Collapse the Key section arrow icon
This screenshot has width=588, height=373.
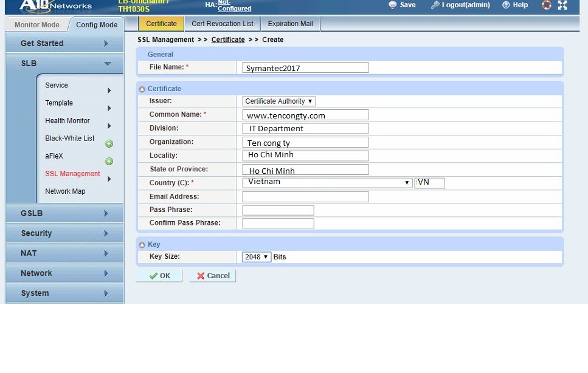(x=142, y=245)
